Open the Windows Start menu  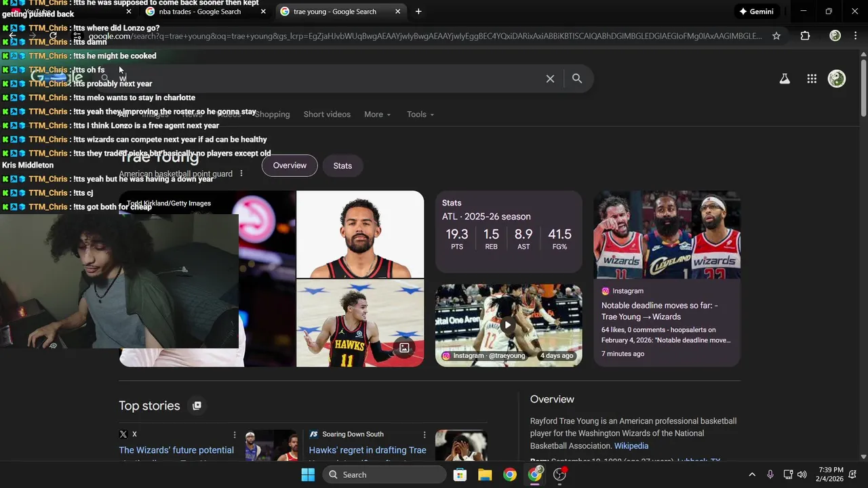point(308,474)
